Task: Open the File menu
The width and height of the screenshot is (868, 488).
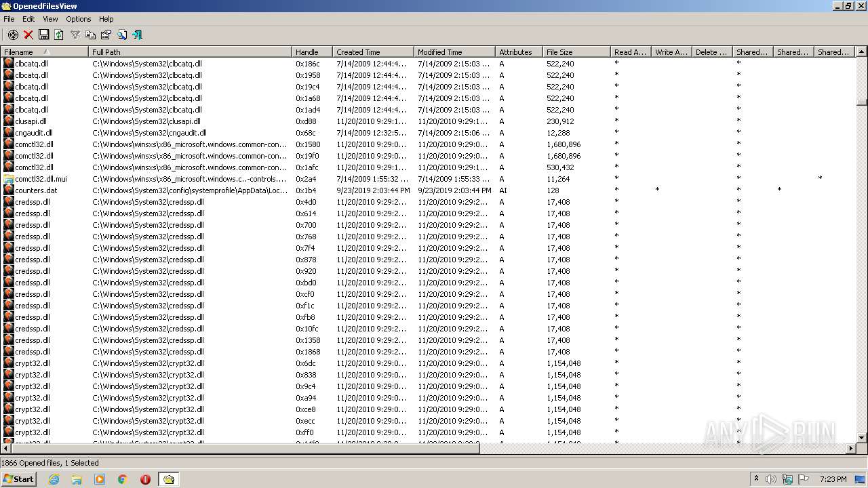Action: coord(9,19)
